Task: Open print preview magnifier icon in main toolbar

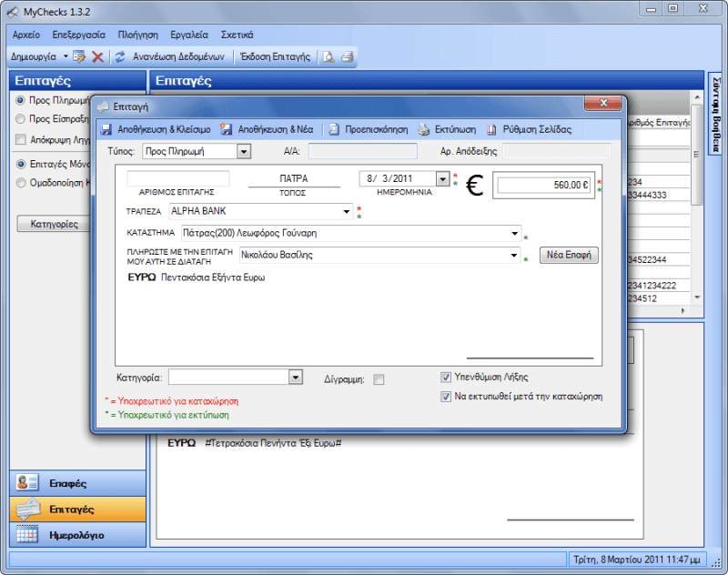Action: click(329, 56)
